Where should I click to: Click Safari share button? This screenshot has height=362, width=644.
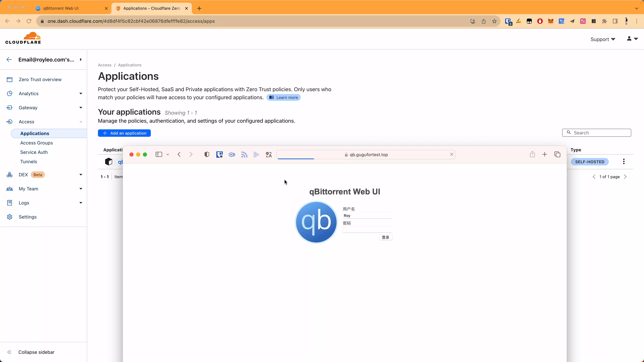pos(532,154)
